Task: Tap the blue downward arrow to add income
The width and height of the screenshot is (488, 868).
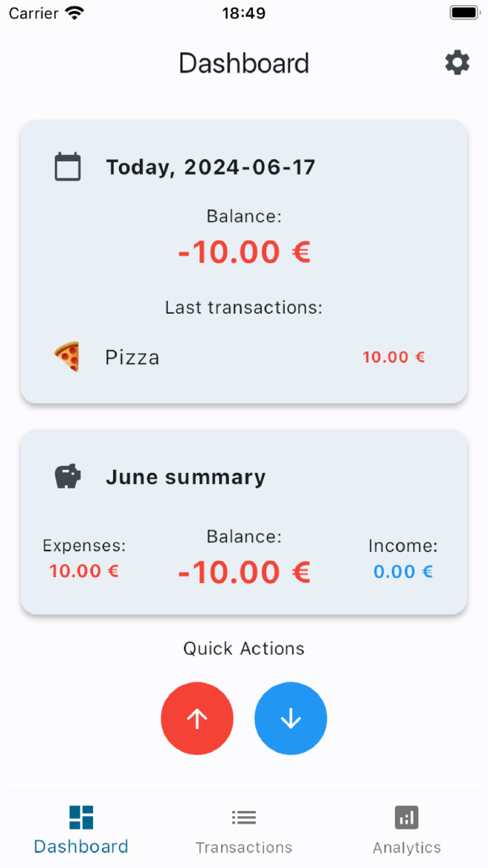Action: (x=291, y=718)
